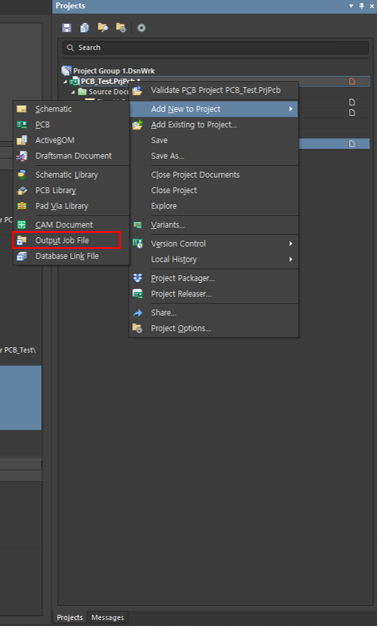Choose Save As... in context menu
378x628 pixels.
[167, 156]
